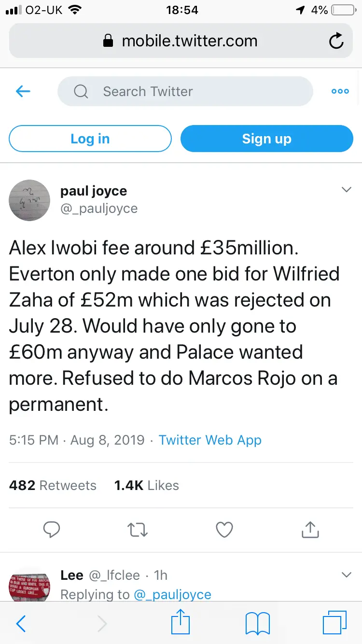The image size is (362, 644).
Task: Open Safari share sheet icon
Action: click(x=181, y=623)
